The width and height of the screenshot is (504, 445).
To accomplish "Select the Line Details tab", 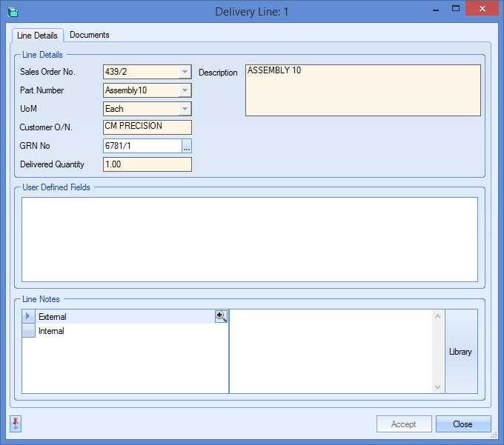I will click(x=37, y=36).
